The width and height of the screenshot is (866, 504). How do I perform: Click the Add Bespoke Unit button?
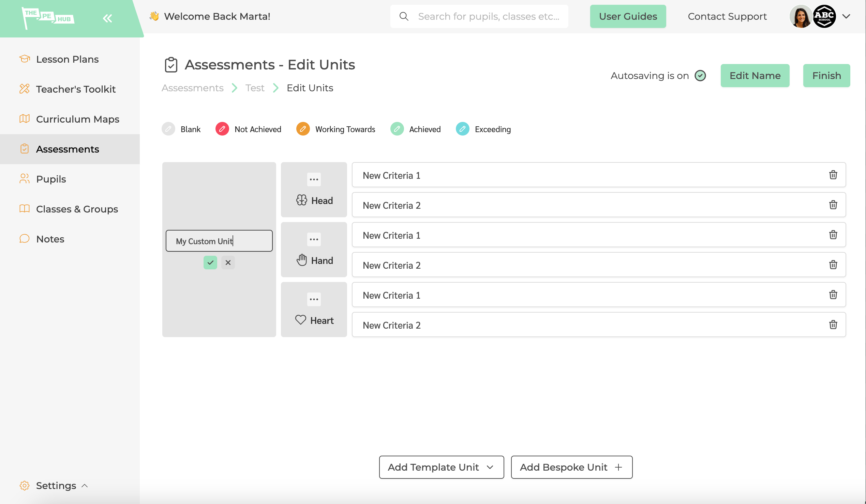[571, 467]
